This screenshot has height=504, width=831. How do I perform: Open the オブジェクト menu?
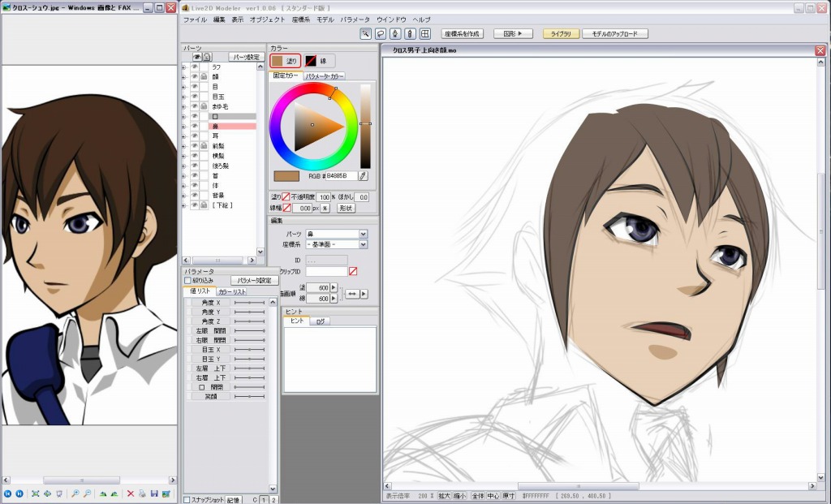[267, 19]
